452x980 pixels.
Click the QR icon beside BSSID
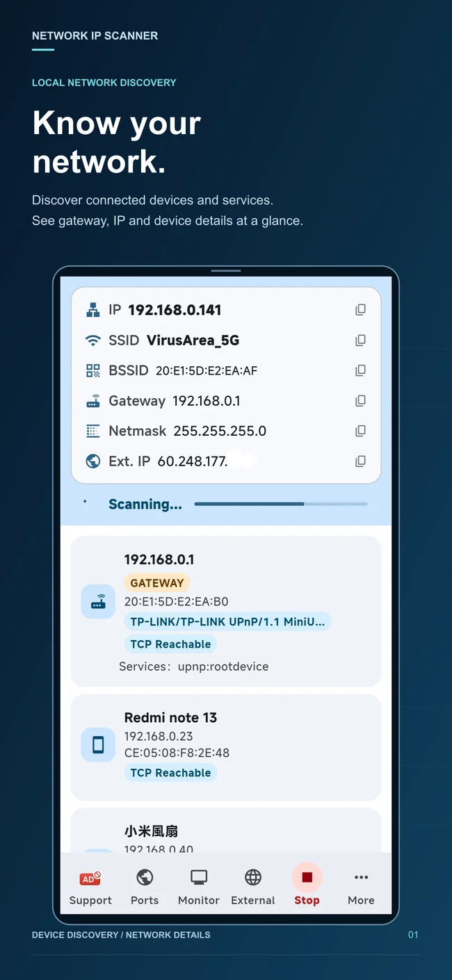92,370
